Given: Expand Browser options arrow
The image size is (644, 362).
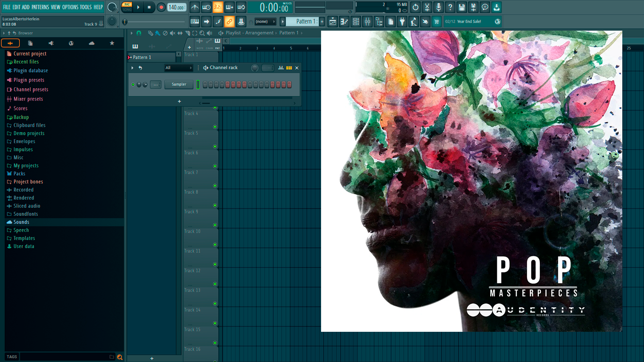Looking at the screenshot, I should [x=4, y=33].
